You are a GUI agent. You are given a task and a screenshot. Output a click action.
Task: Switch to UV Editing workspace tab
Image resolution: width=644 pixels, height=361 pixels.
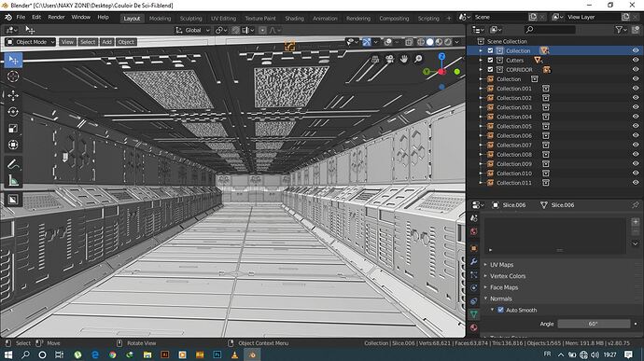click(x=223, y=19)
